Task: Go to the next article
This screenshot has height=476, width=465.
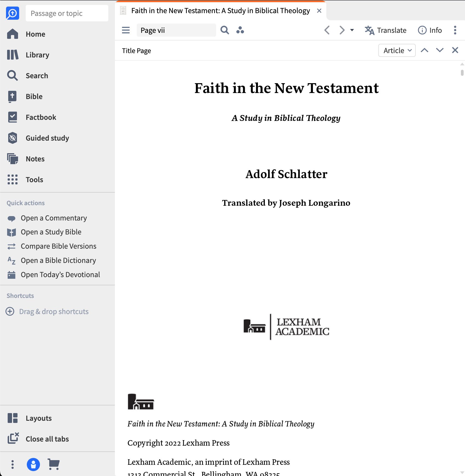Action: (440, 50)
